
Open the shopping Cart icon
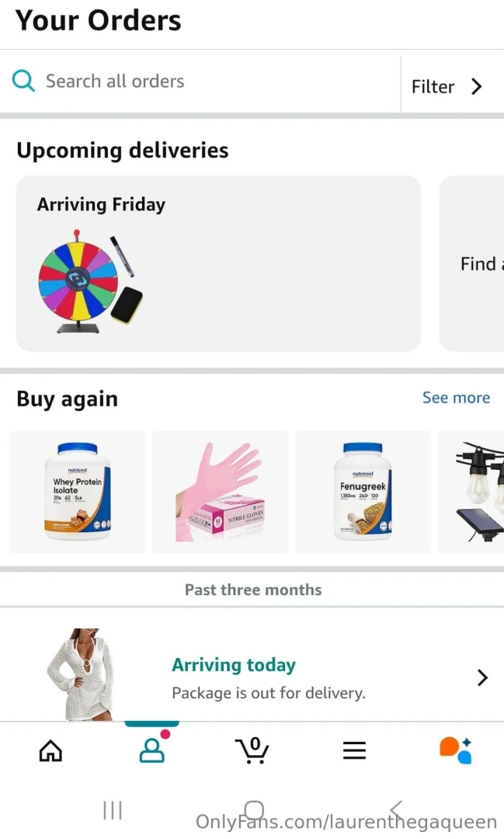click(252, 750)
